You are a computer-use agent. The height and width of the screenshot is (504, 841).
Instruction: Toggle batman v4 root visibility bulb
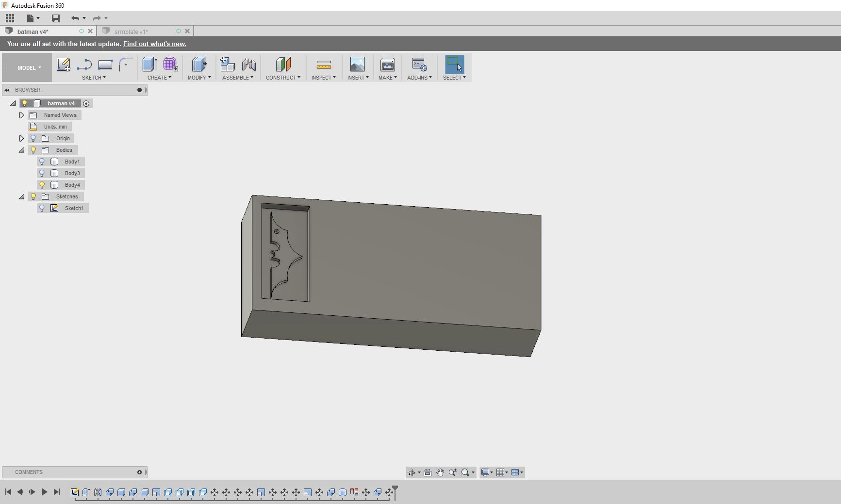pyautogui.click(x=25, y=103)
